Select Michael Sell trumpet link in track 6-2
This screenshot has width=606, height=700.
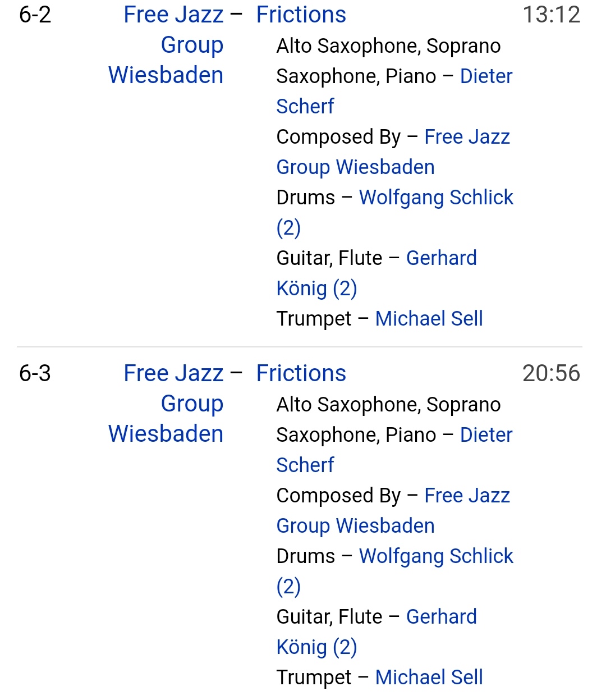tap(429, 319)
